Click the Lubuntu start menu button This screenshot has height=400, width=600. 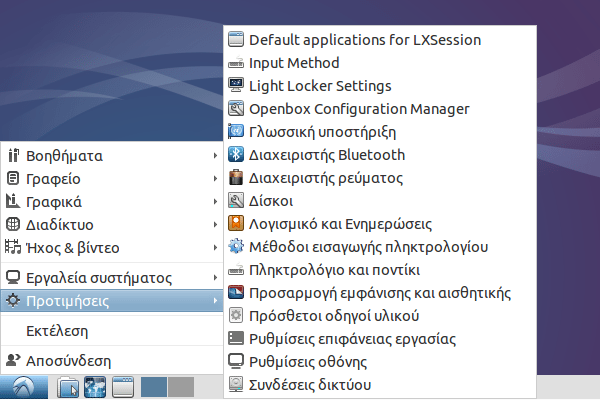24,387
